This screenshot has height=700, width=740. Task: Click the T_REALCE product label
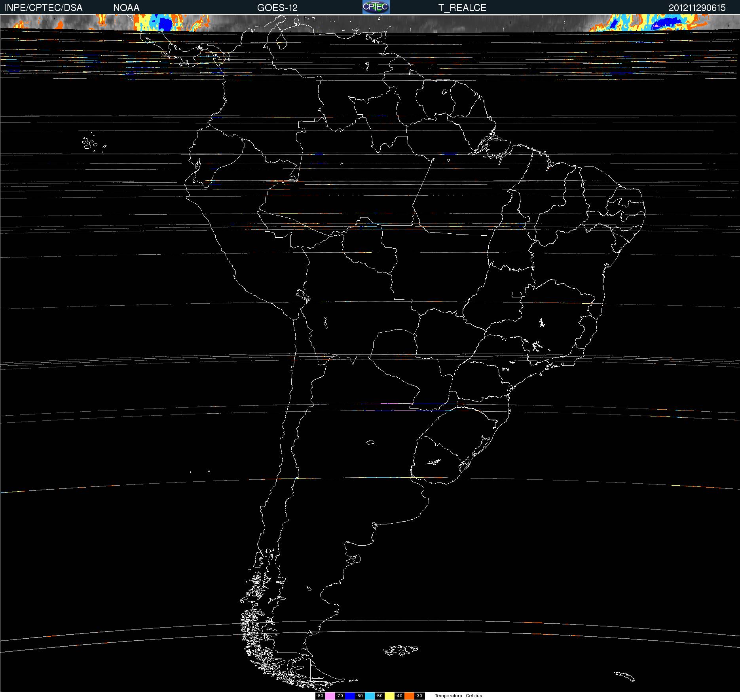click(462, 8)
